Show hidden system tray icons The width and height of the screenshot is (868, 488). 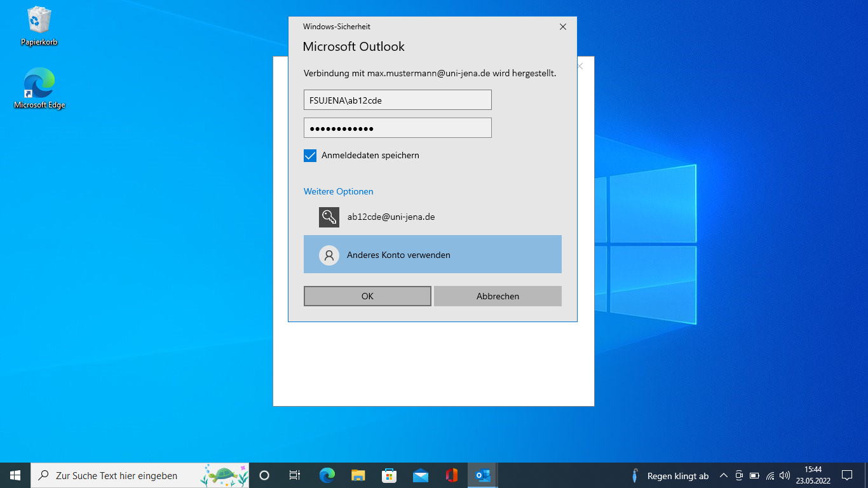[x=723, y=475]
